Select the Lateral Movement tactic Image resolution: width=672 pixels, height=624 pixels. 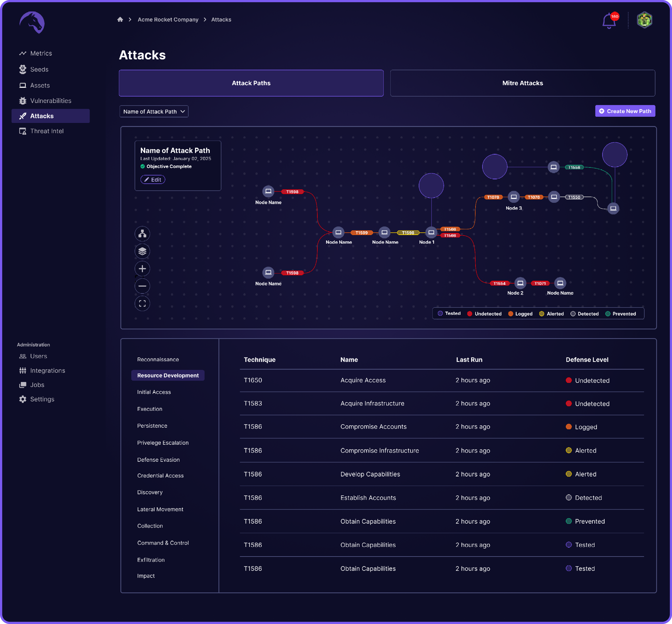point(160,509)
